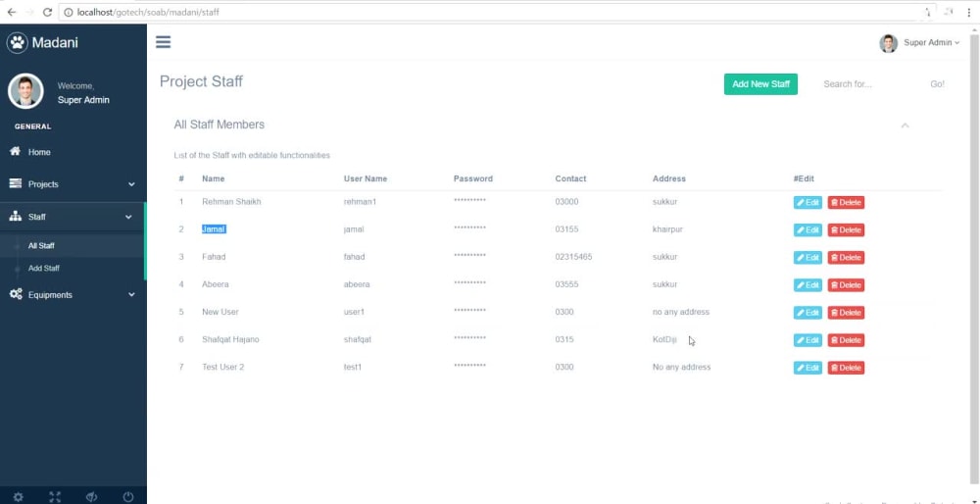
Task: Click the Password column header
Action: [x=473, y=178]
